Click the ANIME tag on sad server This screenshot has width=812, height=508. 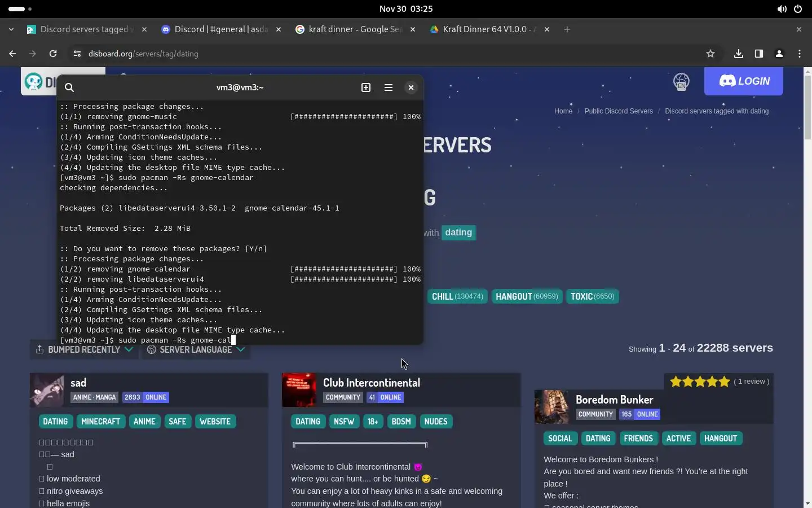click(x=144, y=422)
